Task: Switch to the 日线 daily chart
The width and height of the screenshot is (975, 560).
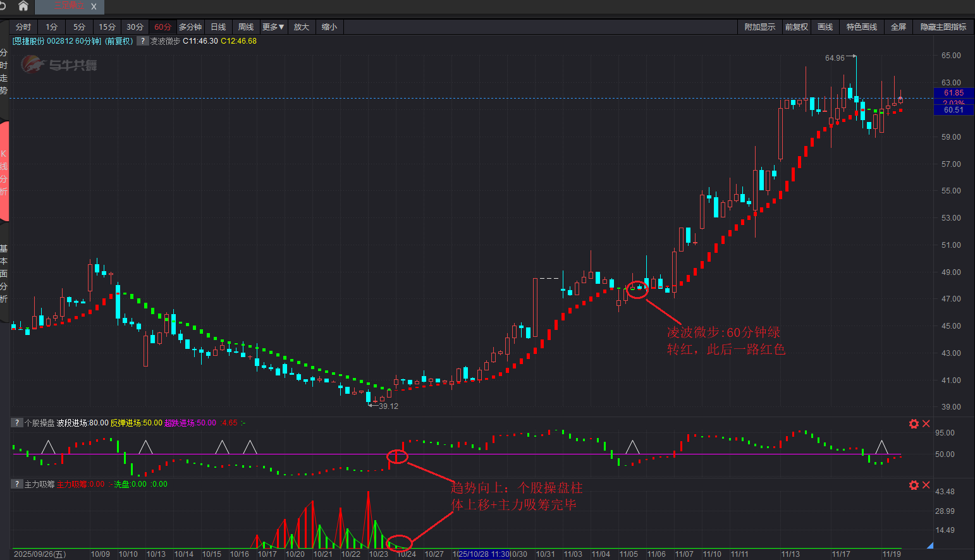Action: tap(218, 27)
